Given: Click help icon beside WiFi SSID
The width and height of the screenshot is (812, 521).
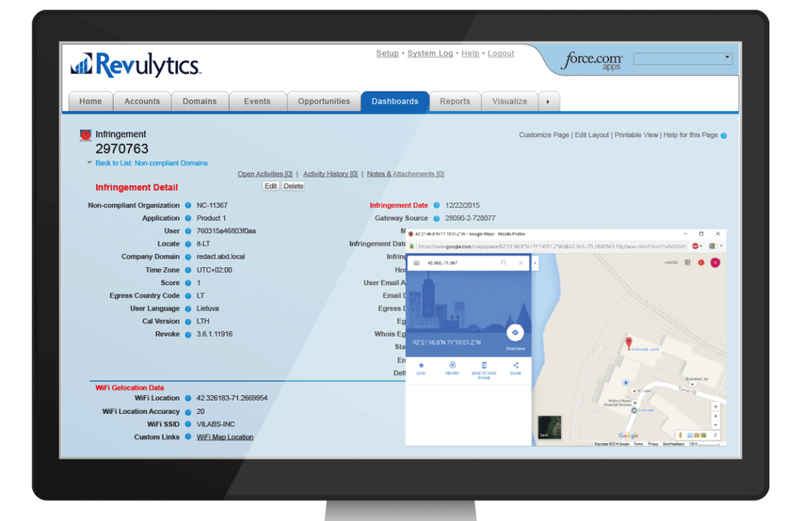Looking at the screenshot, I should (188, 424).
